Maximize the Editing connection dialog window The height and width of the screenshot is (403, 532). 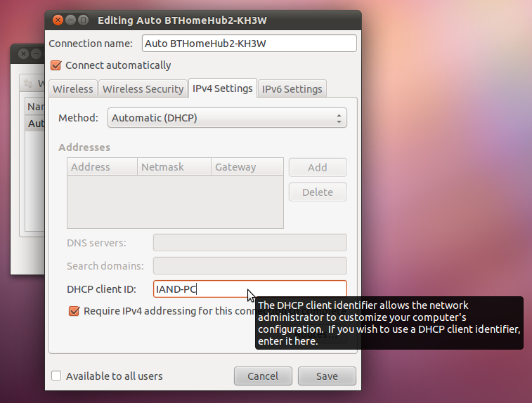[x=83, y=20]
